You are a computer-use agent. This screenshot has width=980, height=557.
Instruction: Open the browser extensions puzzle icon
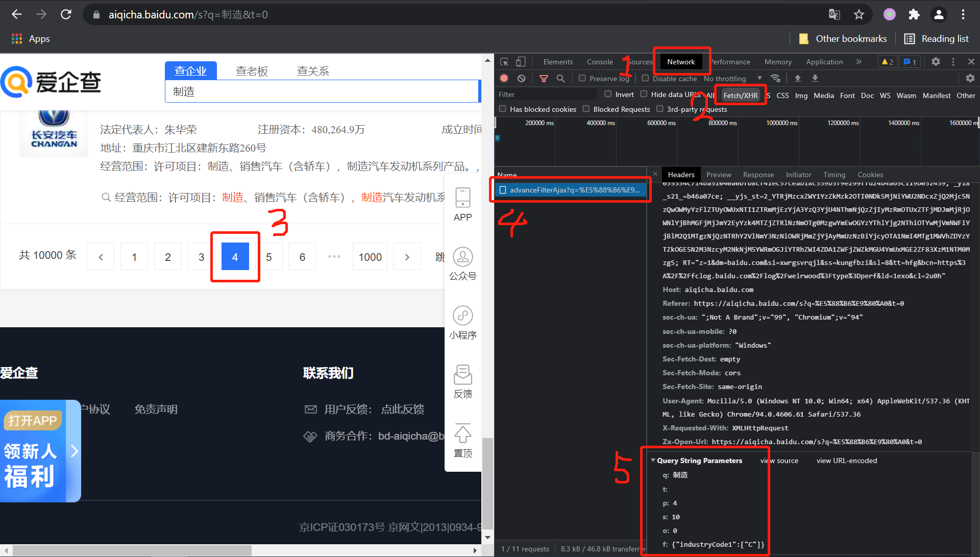pyautogui.click(x=914, y=14)
